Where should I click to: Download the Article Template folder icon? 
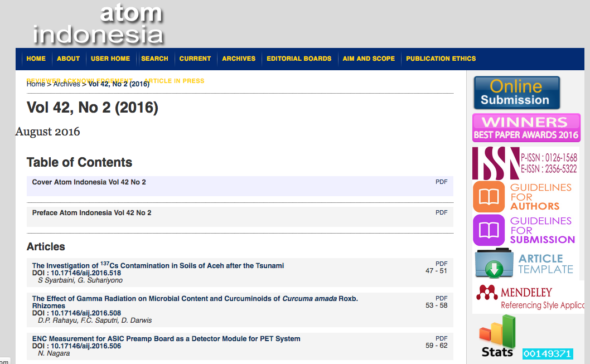(x=494, y=264)
